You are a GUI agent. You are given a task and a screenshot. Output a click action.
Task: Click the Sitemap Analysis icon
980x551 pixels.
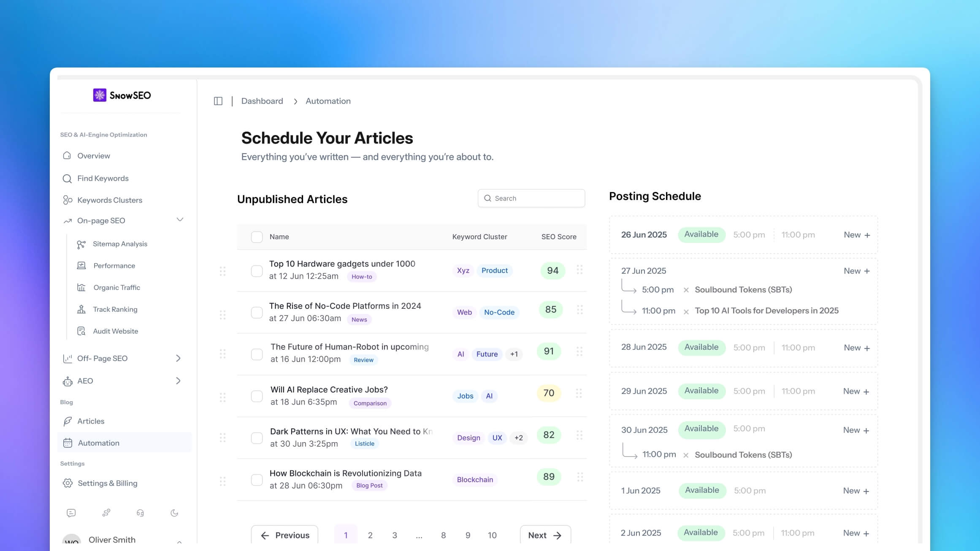tap(81, 243)
